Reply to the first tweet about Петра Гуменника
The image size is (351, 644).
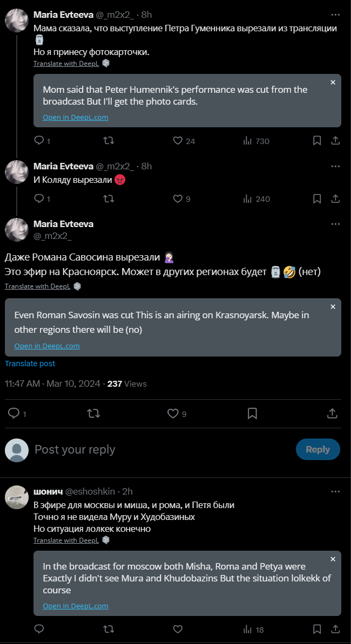point(39,141)
